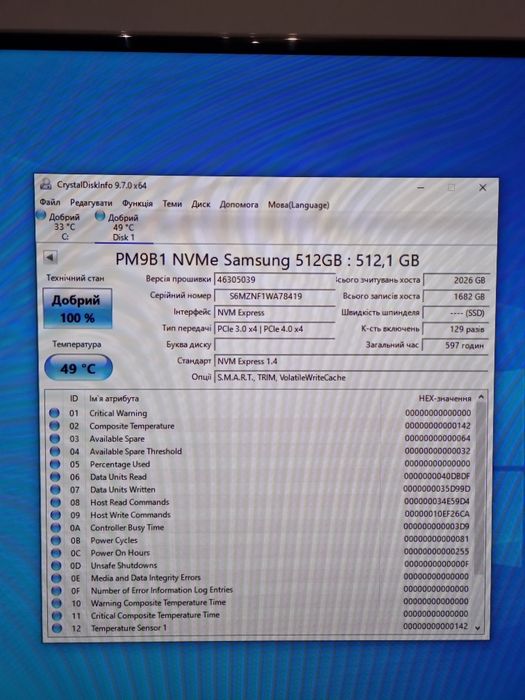
Task: Click hex value 0000010EF26CA
Action: [437, 514]
